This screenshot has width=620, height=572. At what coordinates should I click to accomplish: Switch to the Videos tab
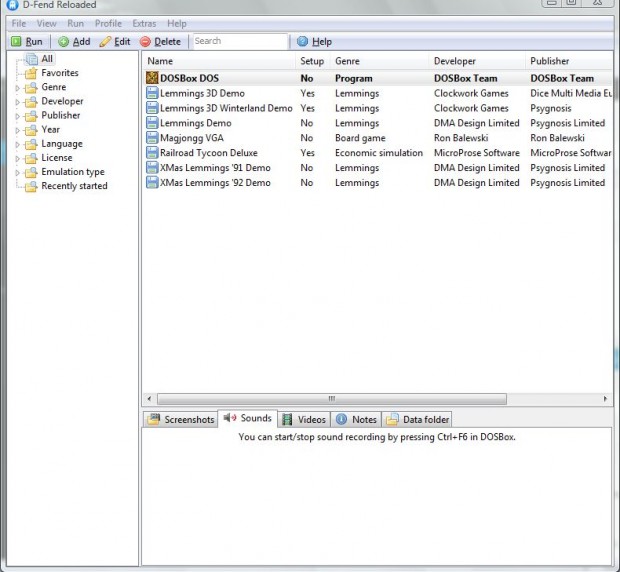[304, 419]
